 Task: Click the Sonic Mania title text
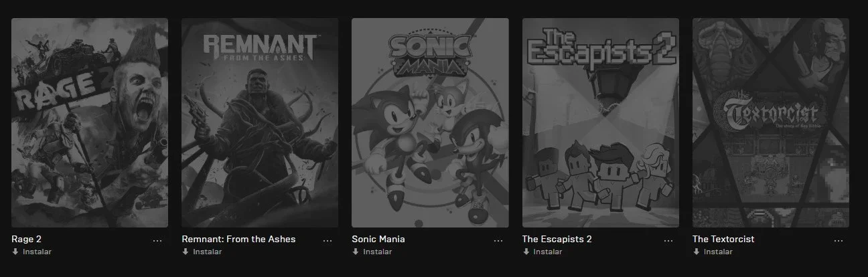[378, 239]
